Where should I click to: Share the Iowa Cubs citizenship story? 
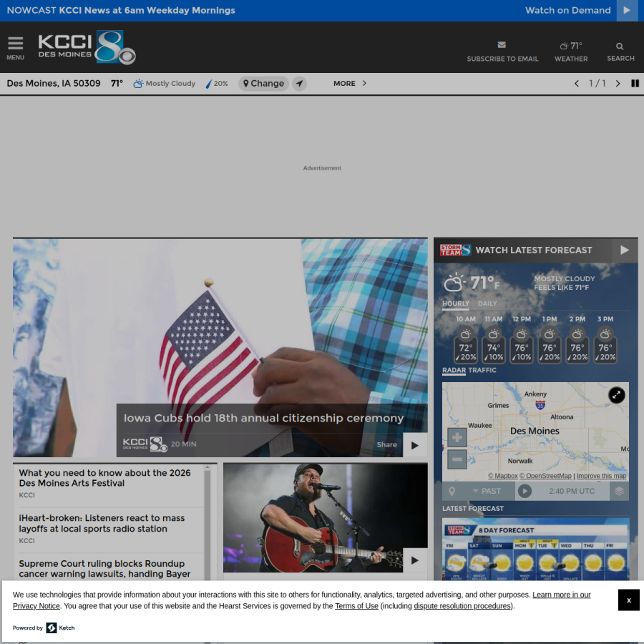click(386, 444)
